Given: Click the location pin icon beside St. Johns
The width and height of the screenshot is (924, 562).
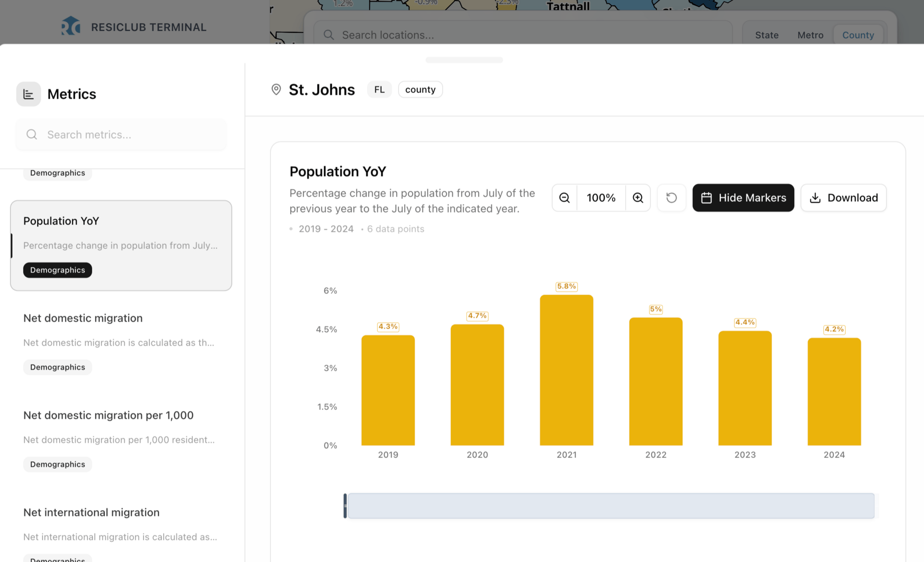Looking at the screenshot, I should click(x=276, y=90).
